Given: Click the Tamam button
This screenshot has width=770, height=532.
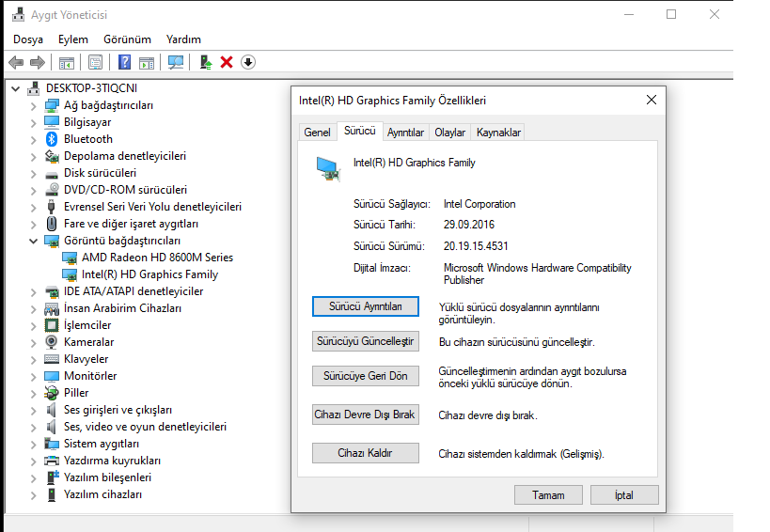Looking at the screenshot, I should click(548, 495).
